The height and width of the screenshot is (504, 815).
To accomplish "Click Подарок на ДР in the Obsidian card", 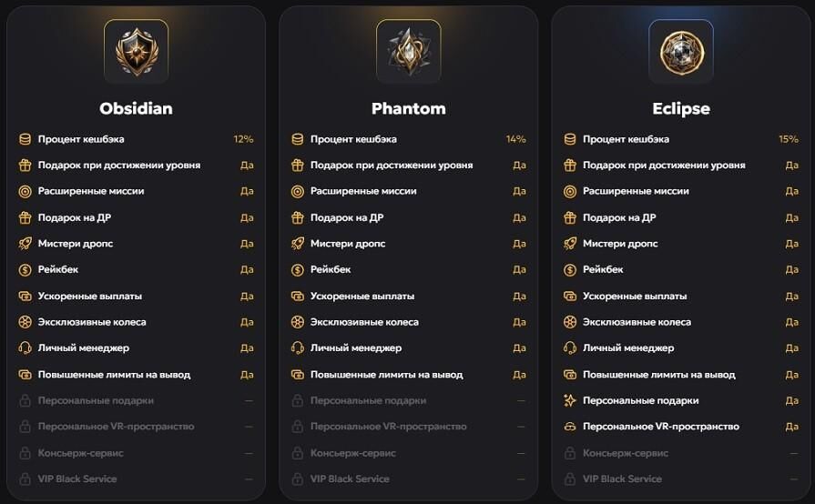I will pyautogui.click(x=75, y=217).
